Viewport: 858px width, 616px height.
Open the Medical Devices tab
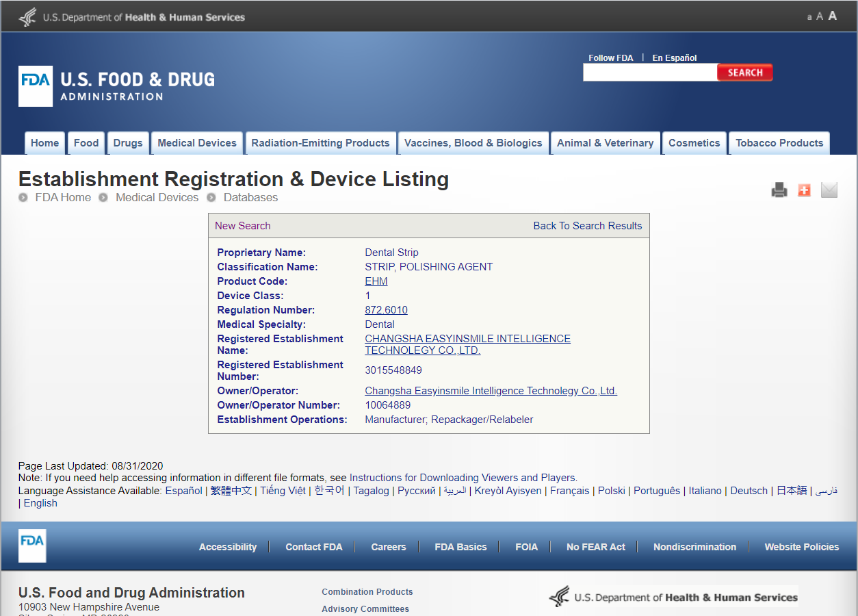coord(197,143)
